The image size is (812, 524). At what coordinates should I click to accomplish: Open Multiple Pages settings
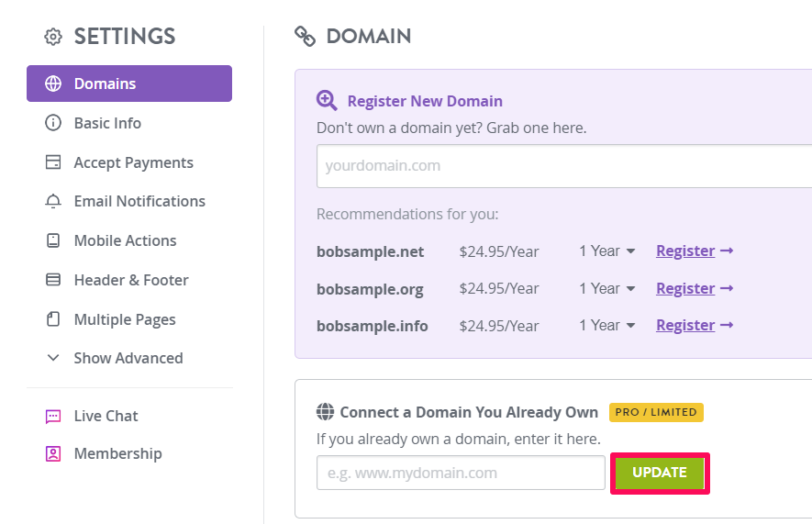point(125,319)
